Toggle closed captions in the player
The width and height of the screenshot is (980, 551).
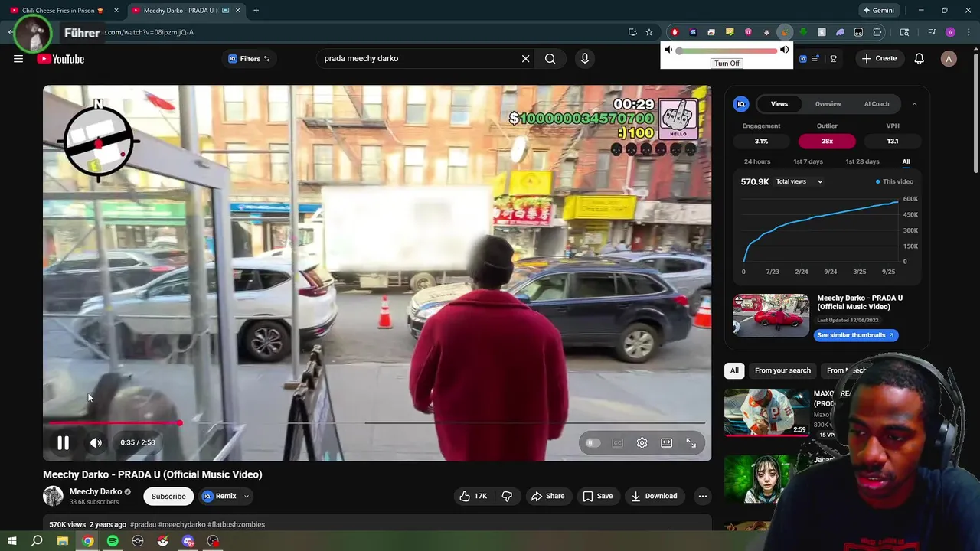click(617, 442)
